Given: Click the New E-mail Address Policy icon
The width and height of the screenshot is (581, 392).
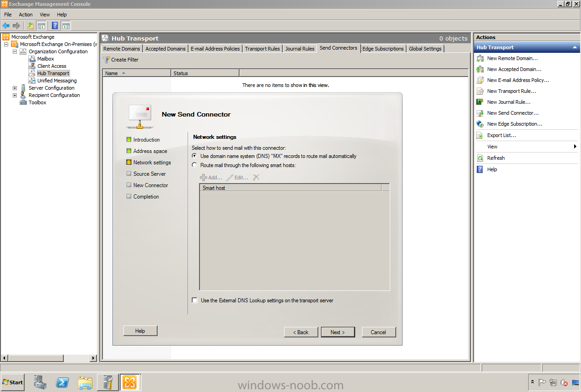Looking at the screenshot, I should 480,80.
